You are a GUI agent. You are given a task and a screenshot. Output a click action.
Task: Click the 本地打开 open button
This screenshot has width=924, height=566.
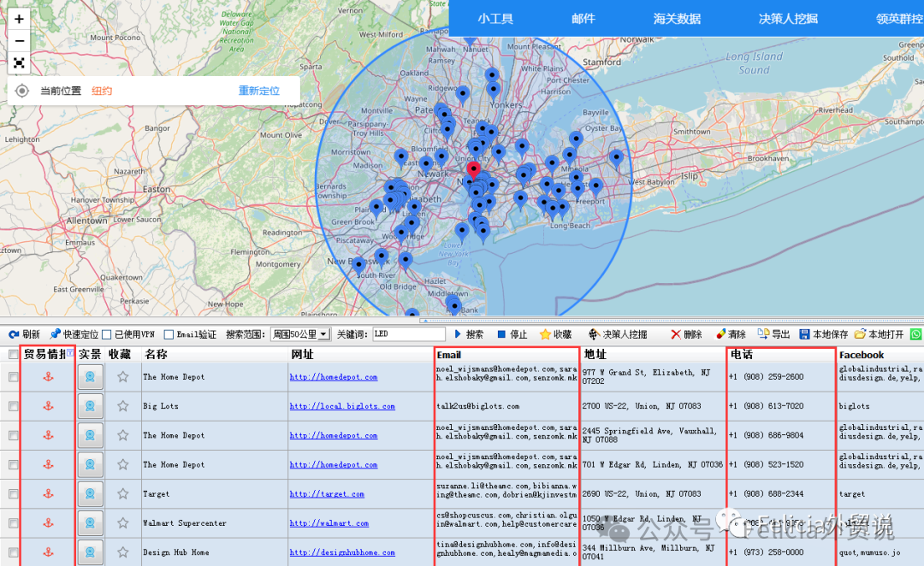[879, 334]
